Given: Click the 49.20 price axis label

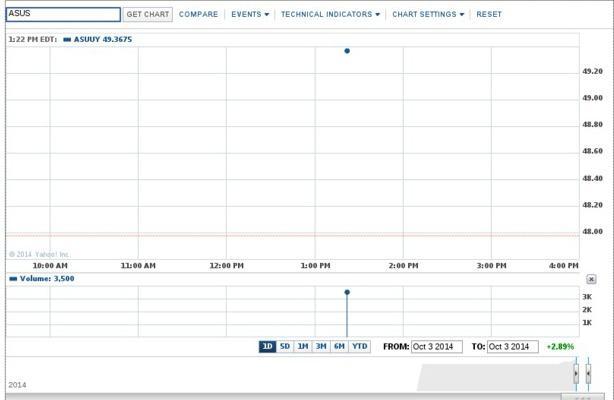Looking at the screenshot, I should tap(592, 71).
